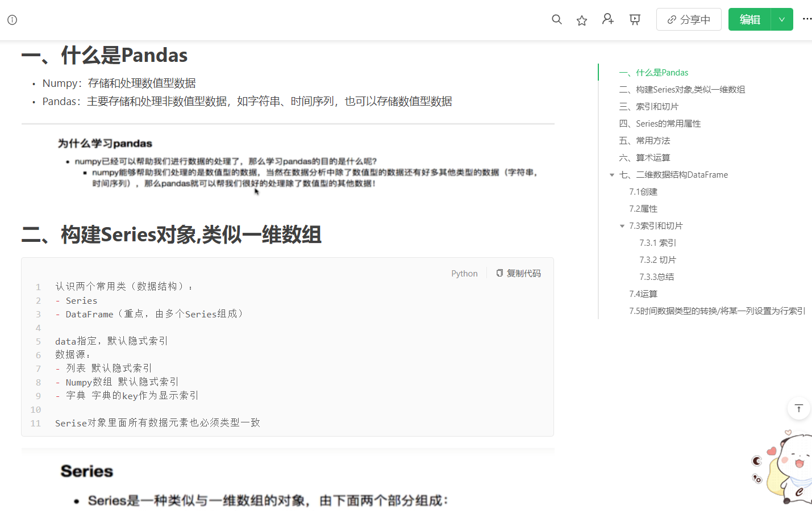The height and width of the screenshot is (511, 812).
Task: Click the Python language label on code block
Action: point(464,273)
